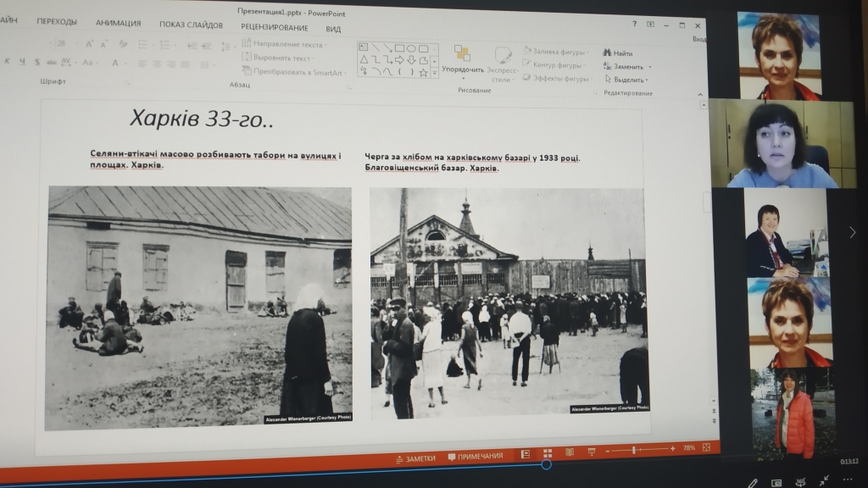Open Контур фигуры shape outline options
The image size is (868, 488).
554,64
